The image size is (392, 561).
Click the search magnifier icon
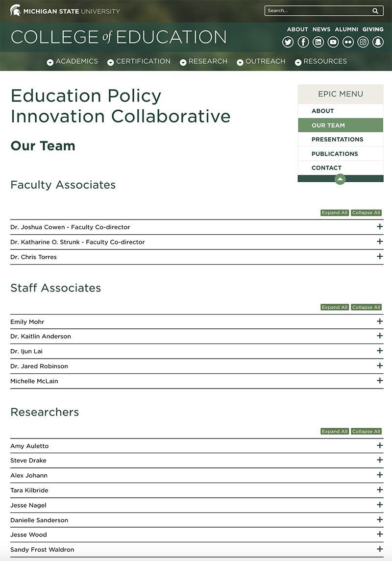pos(375,11)
